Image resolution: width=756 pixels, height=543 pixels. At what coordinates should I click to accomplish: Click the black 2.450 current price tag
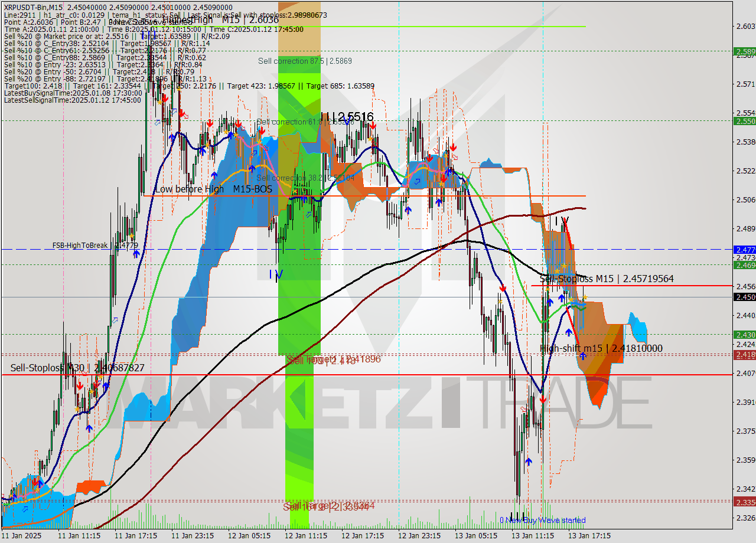[744, 297]
